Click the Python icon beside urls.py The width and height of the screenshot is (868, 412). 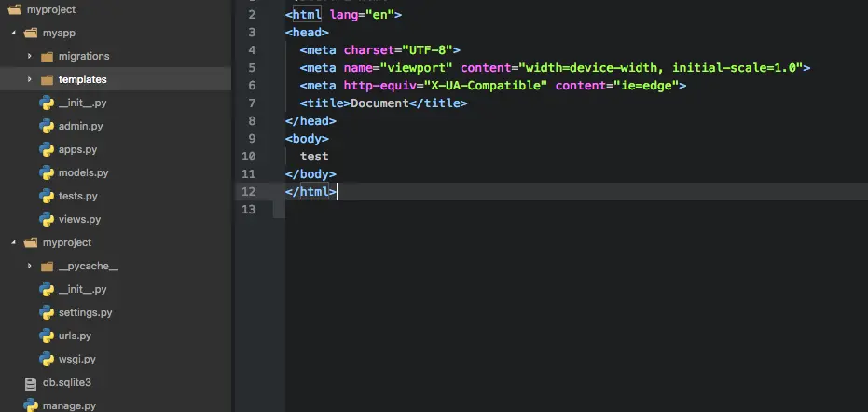point(47,336)
